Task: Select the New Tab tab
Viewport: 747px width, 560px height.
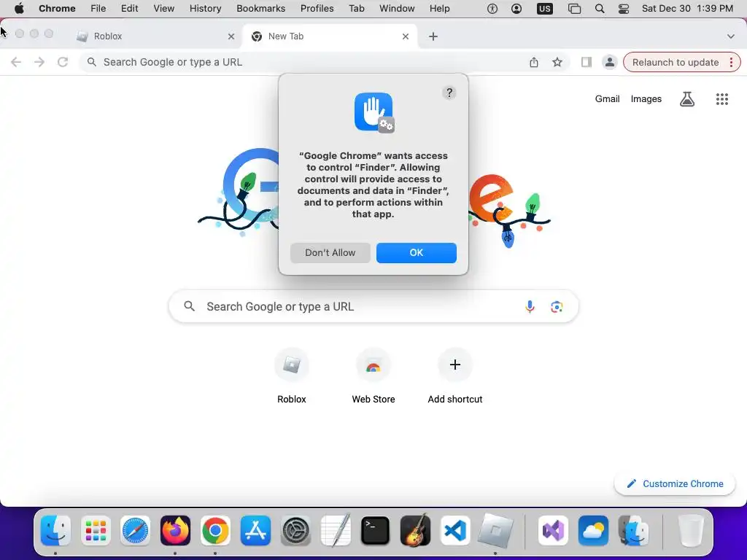Action: (330, 36)
